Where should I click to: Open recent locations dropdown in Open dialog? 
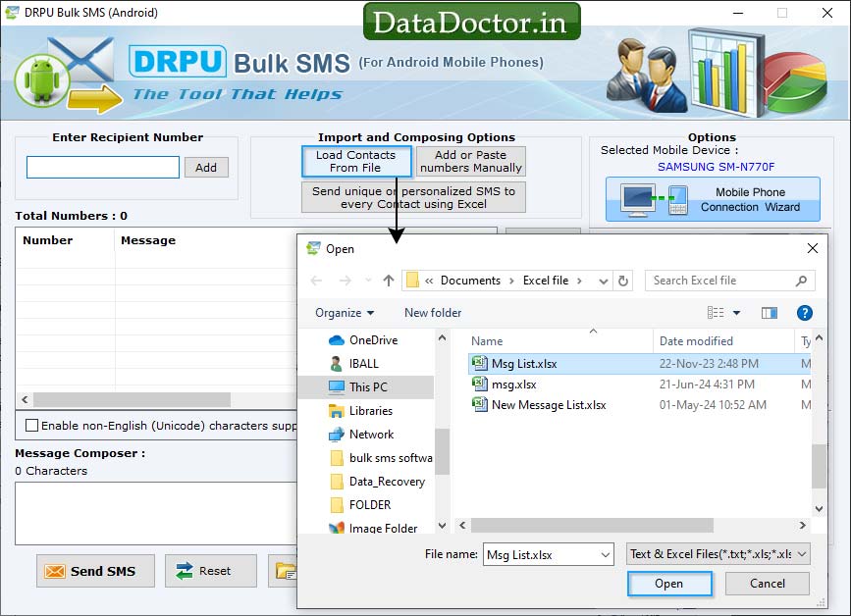pyautogui.click(x=368, y=281)
